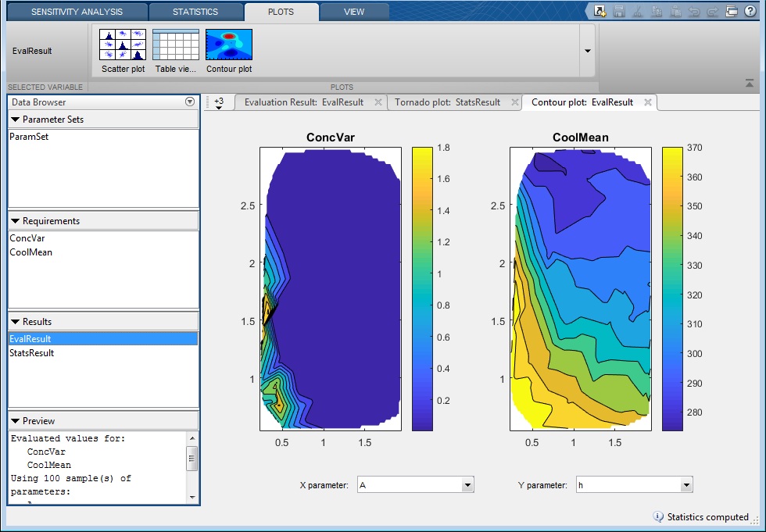
Task: Click the Preview panel scrollbar
Action: click(192, 459)
